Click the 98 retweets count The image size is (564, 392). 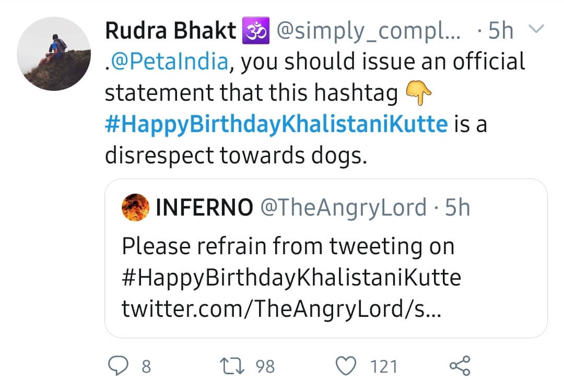[x=265, y=366]
